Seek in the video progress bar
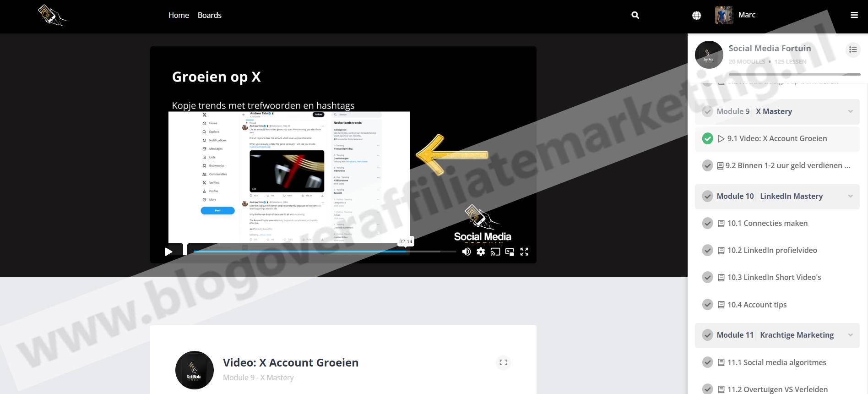 tap(320, 252)
